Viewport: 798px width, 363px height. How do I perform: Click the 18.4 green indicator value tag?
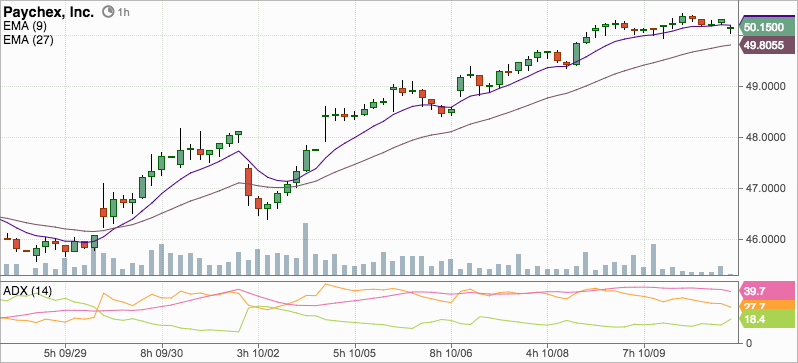(x=768, y=319)
